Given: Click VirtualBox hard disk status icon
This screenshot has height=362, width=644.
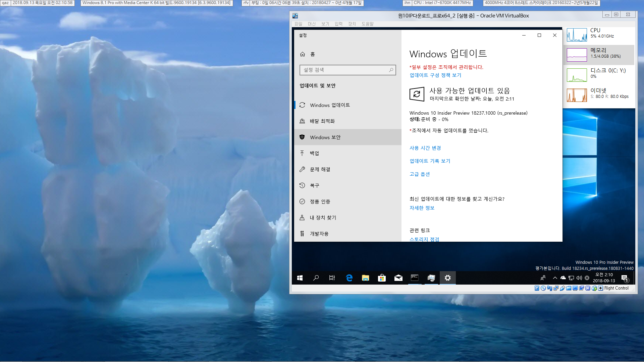Looking at the screenshot, I should pos(537,288).
